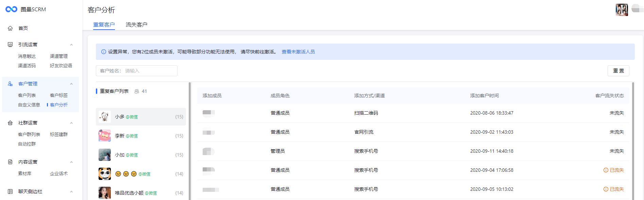Click the 添加方式/渠道 column header
The width and height of the screenshot is (644, 200).
370,96
